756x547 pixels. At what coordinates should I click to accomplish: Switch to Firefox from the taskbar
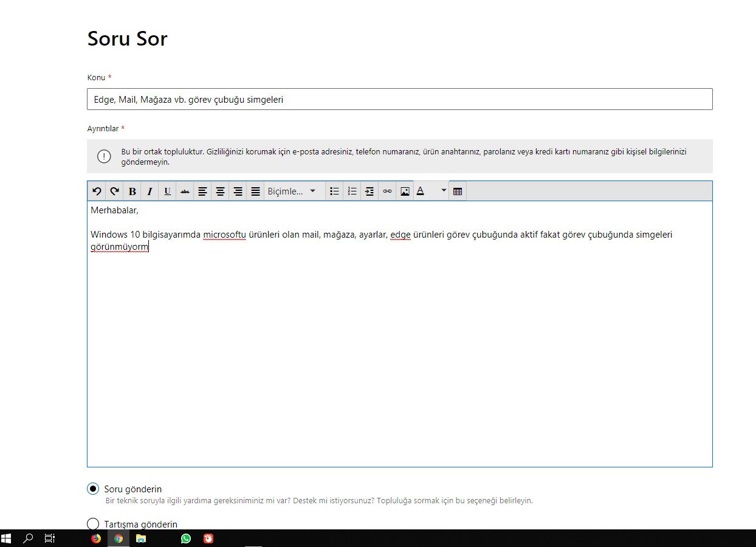point(96,538)
